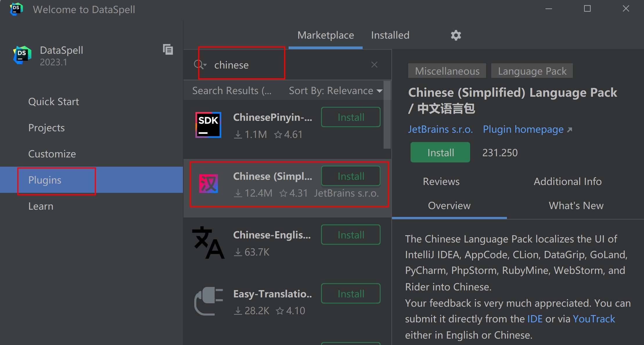This screenshot has width=644, height=345.
Task: Click into the plugin search field containing chinese
Action: [287, 65]
